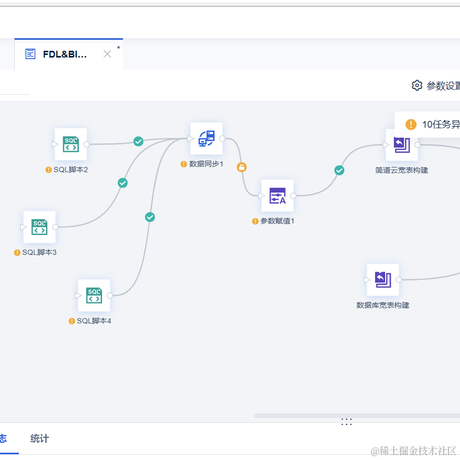Close the FDL&BI... tab
This screenshot has width=460, height=460.
point(107,54)
